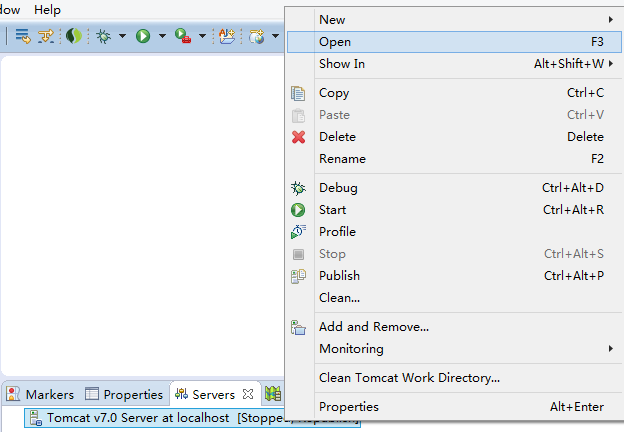The height and width of the screenshot is (432, 624).
Task: Click the Properties tab table icon
Action: pos(92,394)
